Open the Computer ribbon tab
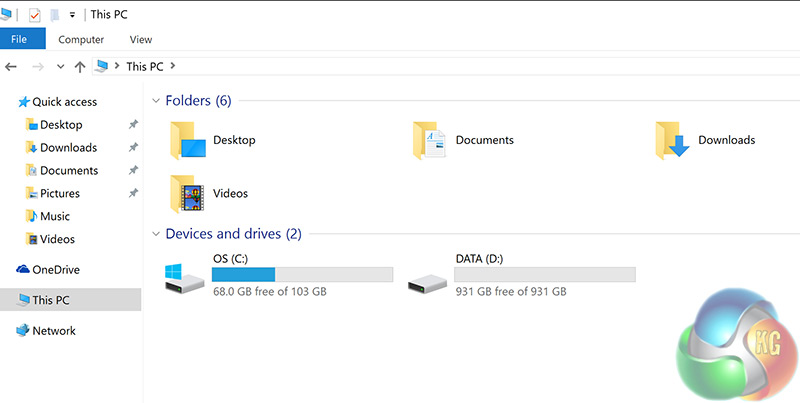The height and width of the screenshot is (403, 800). (x=81, y=40)
